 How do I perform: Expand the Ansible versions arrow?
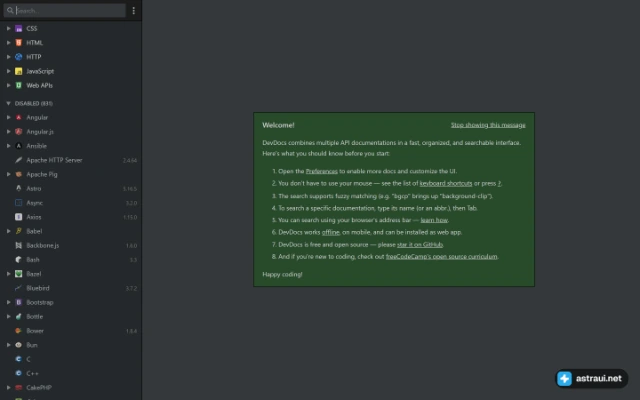pos(8,146)
